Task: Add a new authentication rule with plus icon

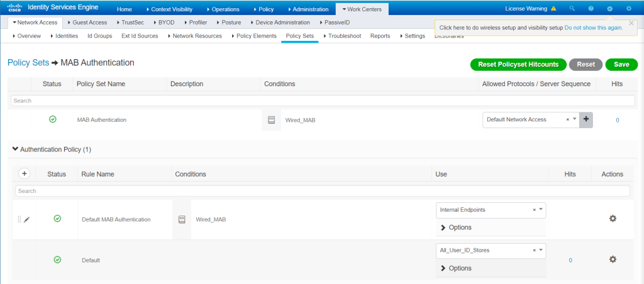Action: 25,173
